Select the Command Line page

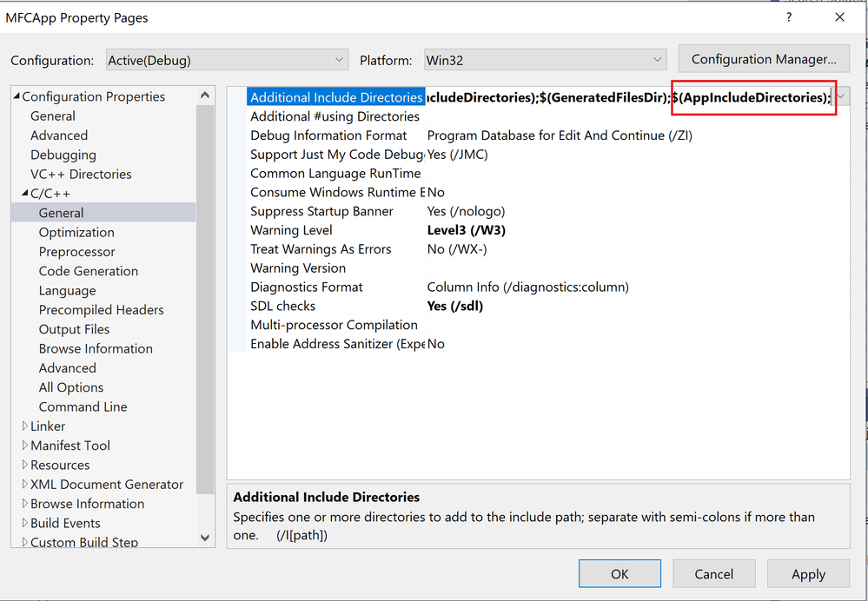point(83,406)
